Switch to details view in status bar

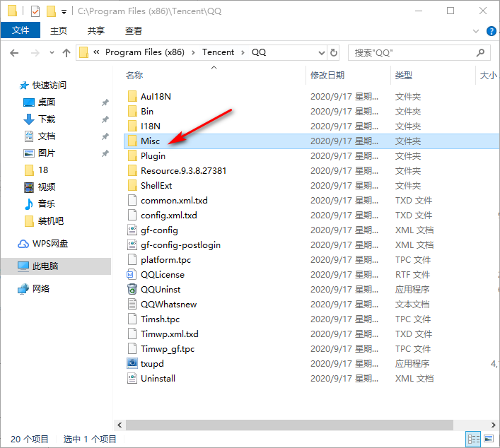pyautogui.click(x=474, y=439)
